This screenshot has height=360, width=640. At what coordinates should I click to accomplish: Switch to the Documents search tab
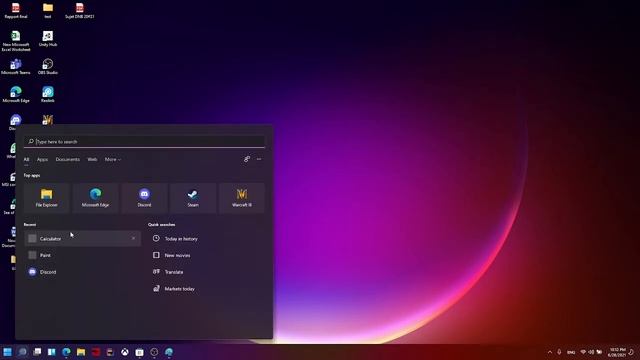pyautogui.click(x=68, y=160)
